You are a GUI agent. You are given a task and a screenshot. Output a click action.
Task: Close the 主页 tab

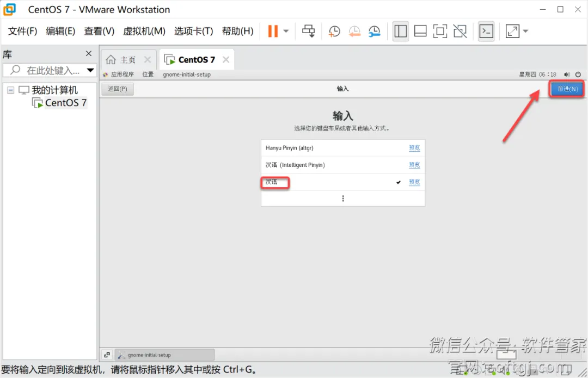tap(148, 60)
